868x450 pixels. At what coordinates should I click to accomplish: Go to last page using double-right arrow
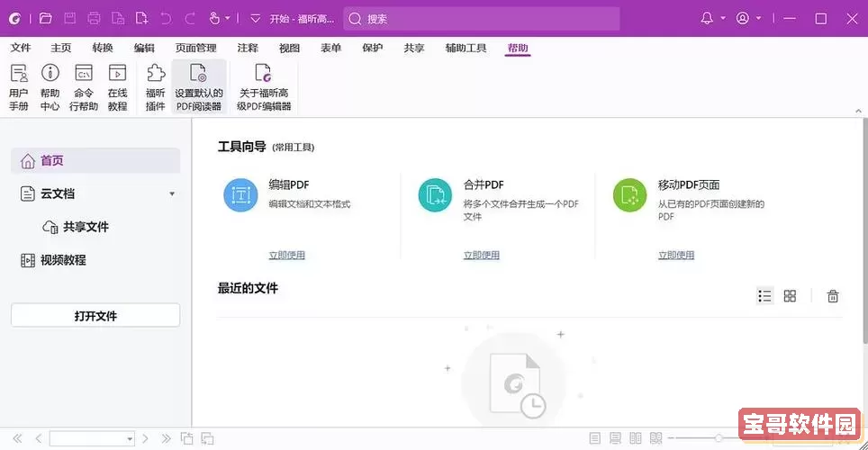tap(166, 439)
